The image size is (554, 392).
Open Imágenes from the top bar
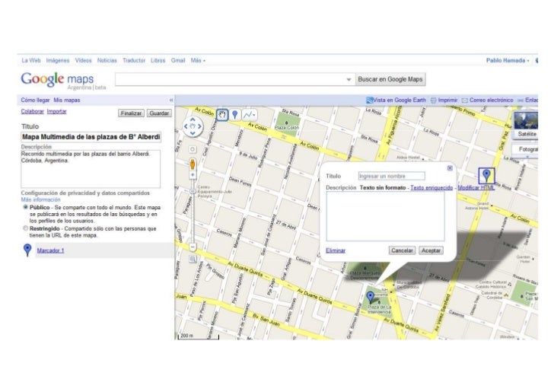point(58,60)
